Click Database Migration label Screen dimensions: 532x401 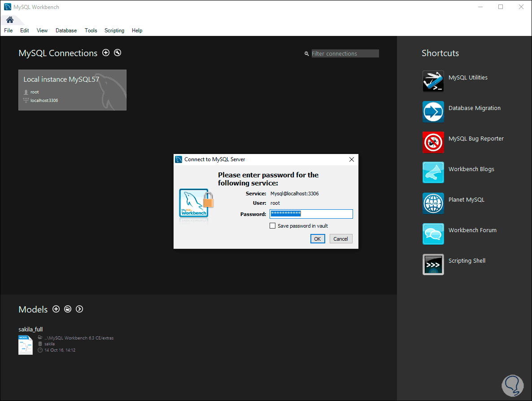coord(474,108)
